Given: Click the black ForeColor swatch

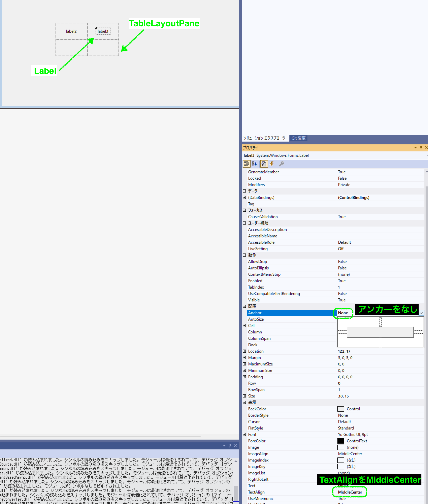Looking at the screenshot, I should (341, 441).
